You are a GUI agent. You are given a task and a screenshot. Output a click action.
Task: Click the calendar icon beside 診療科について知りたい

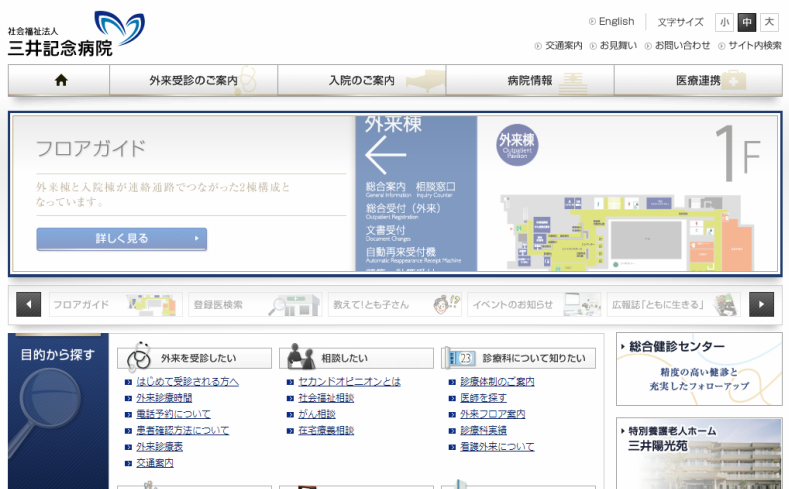462,358
